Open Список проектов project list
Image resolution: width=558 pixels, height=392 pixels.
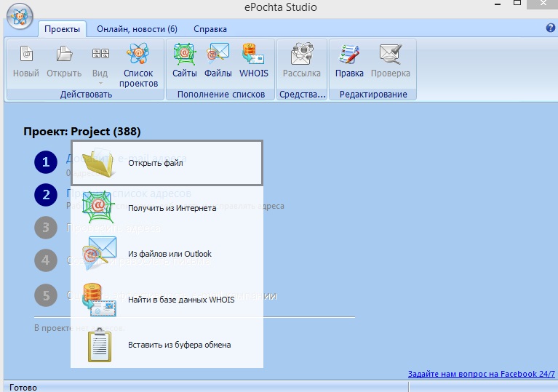tap(138, 65)
